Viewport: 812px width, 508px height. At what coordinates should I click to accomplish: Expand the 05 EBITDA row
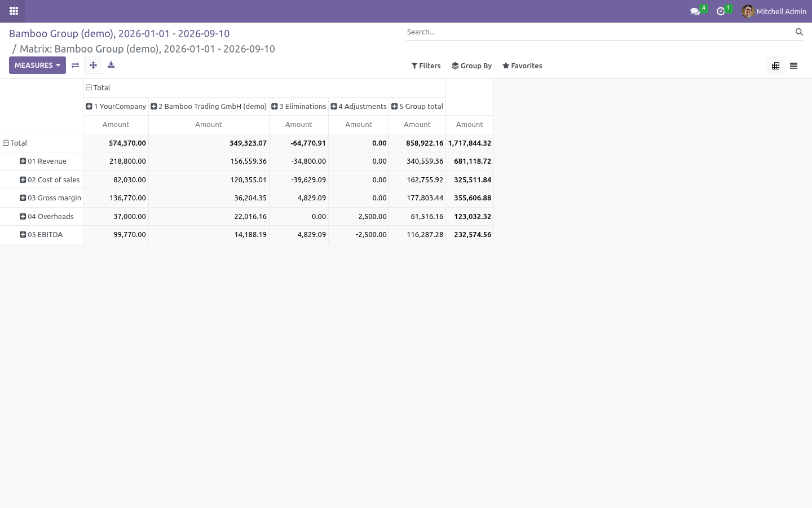tap(41, 235)
